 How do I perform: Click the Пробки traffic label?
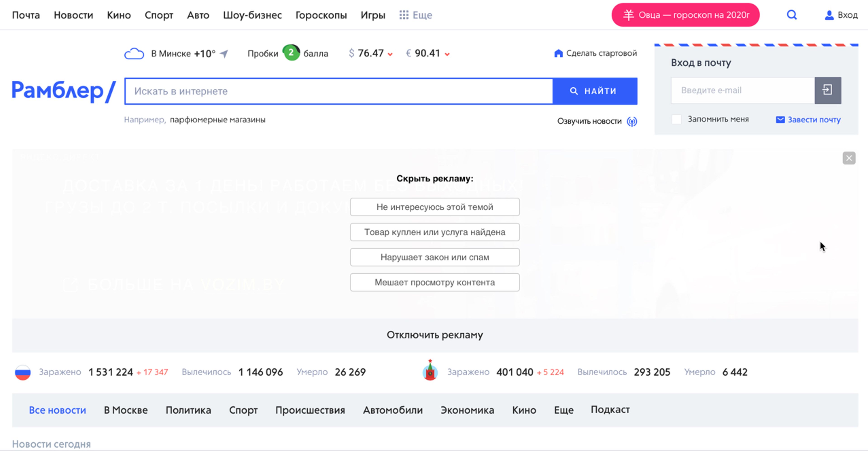(x=263, y=54)
